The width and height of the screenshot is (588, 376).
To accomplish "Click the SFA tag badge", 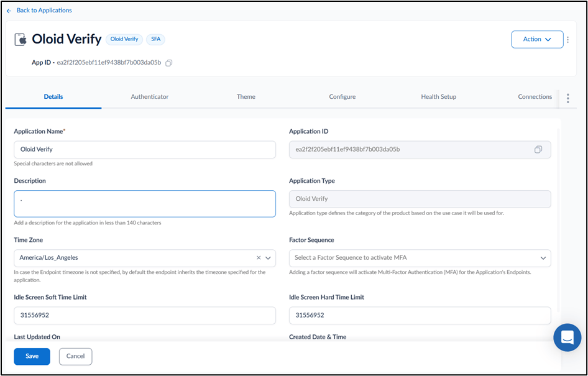I will pyautogui.click(x=155, y=39).
